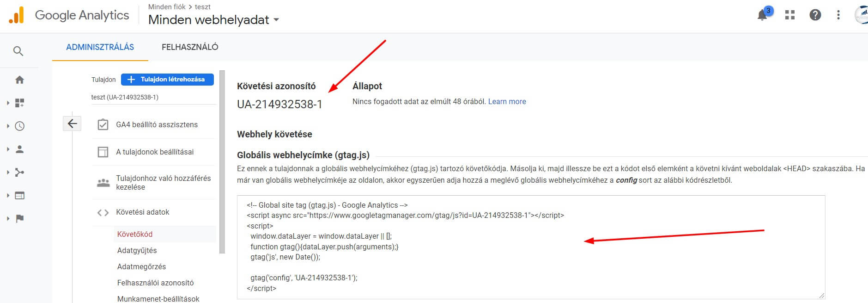Click the back arrow button in admin column
This screenshot has height=303, width=868.
[72, 124]
